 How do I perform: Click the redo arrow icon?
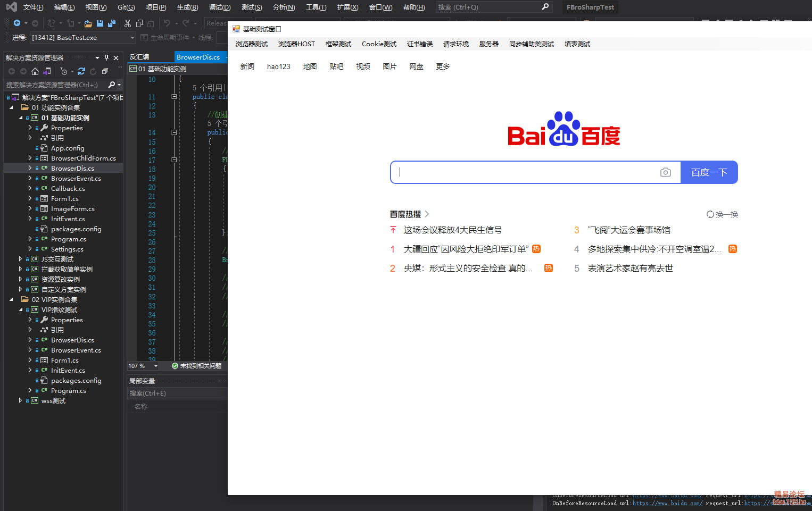[x=186, y=23]
